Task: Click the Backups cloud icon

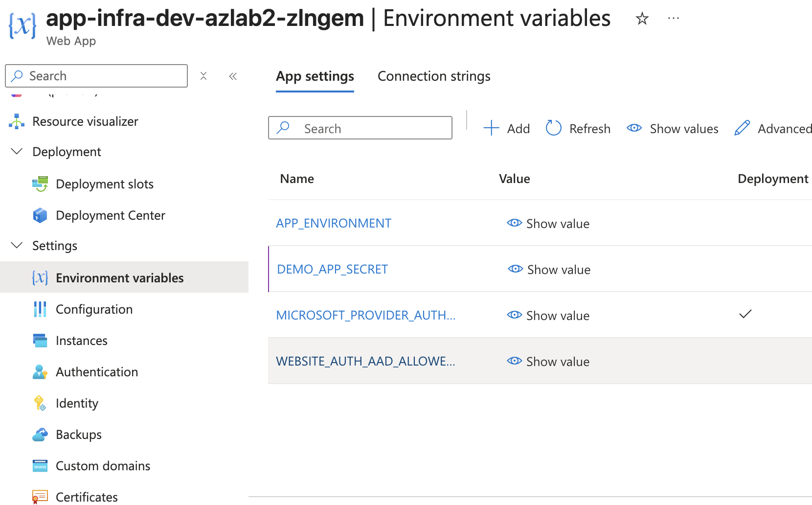Action: [40, 435]
